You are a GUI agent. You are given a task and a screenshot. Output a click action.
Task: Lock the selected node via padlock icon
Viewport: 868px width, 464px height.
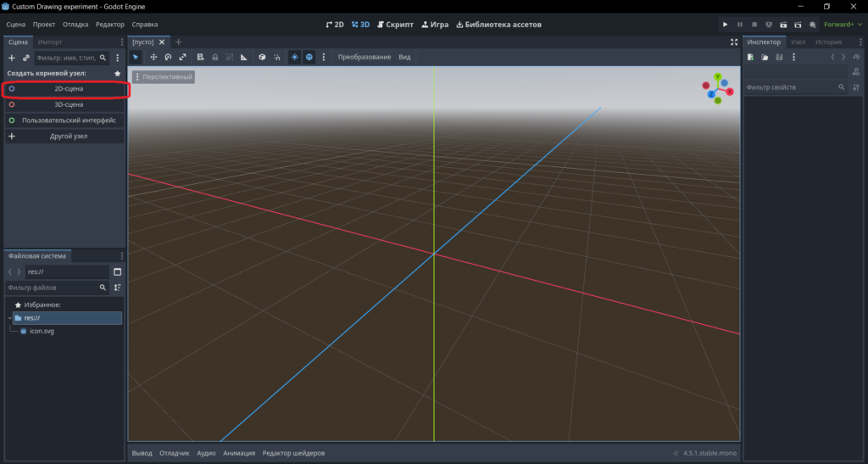tap(214, 57)
